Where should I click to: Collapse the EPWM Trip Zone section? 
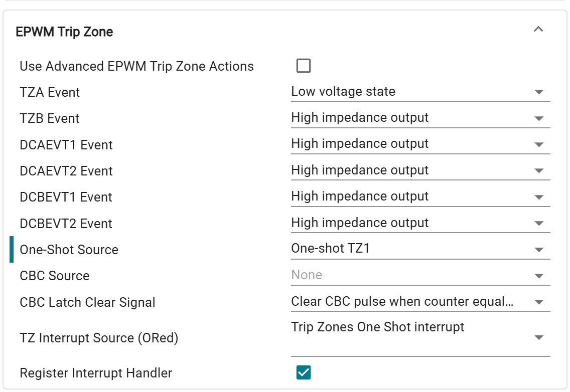[x=538, y=30]
